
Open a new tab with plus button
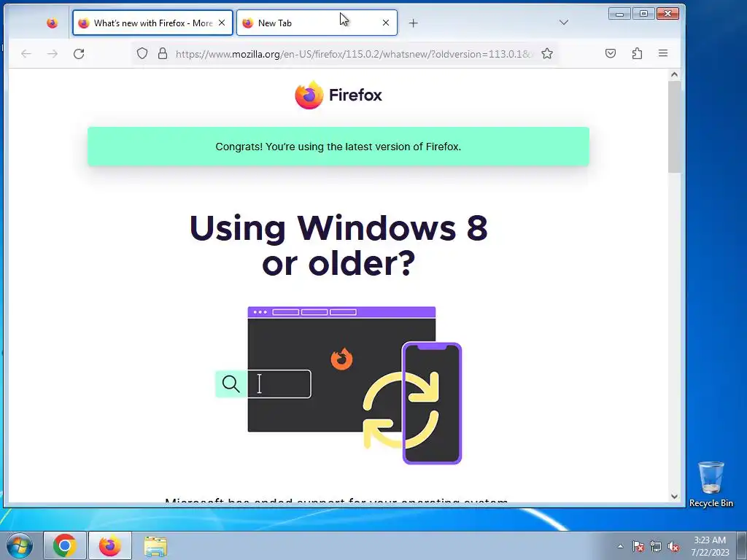click(413, 23)
